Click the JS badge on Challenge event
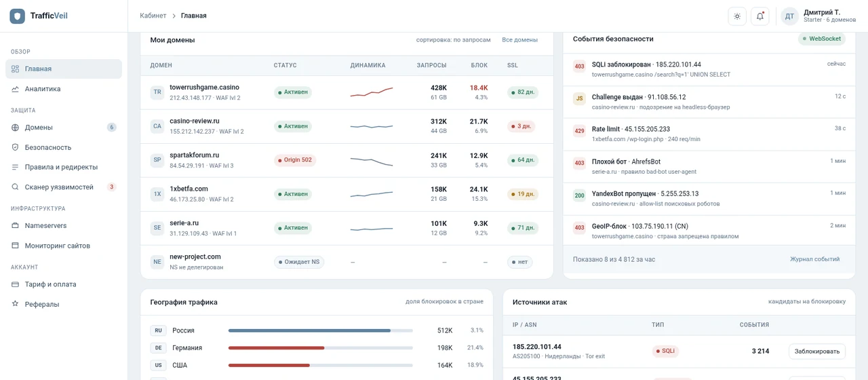The height and width of the screenshot is (380, 868). coord(579,98)
